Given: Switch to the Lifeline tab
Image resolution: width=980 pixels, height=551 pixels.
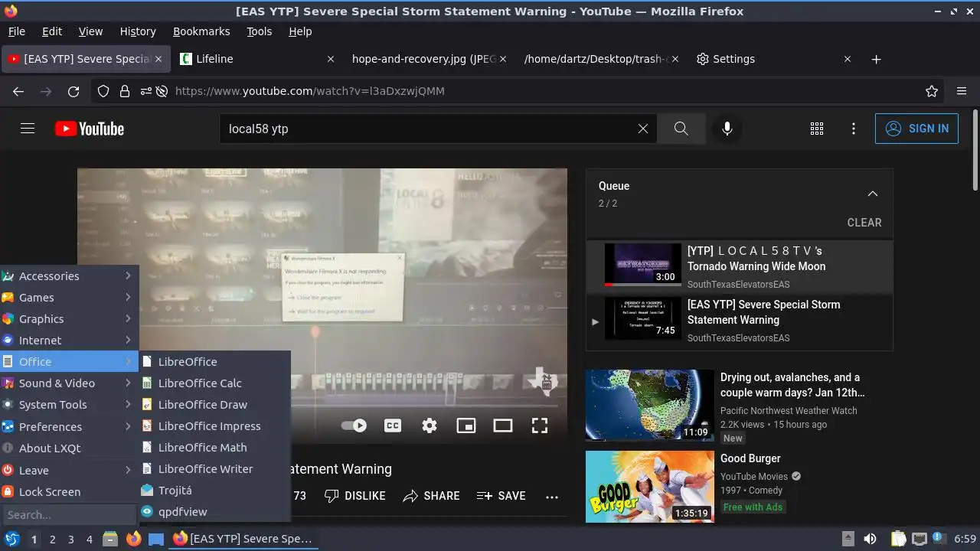Looking at the screenshot, I should (257, 59).
